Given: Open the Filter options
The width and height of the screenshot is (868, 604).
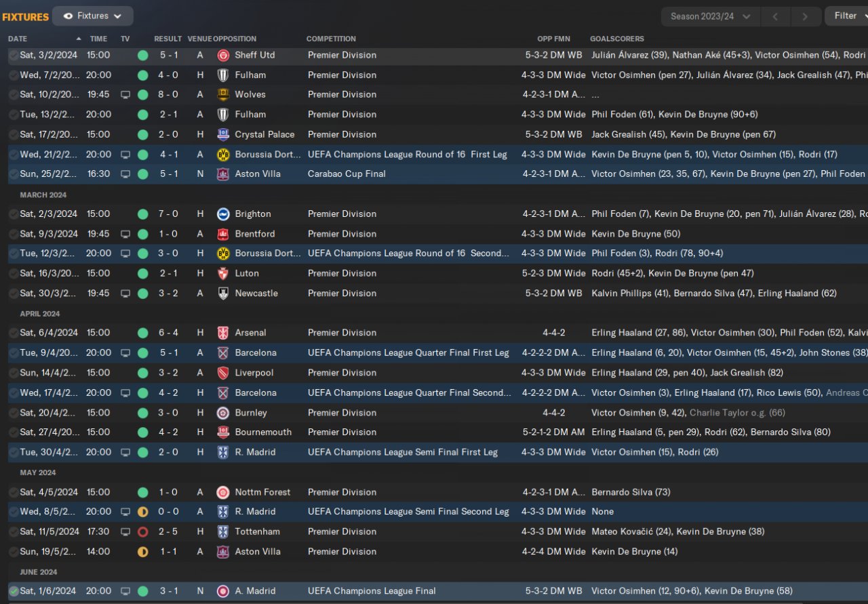Looking at the screenshot, I should [x=846, y=16].
